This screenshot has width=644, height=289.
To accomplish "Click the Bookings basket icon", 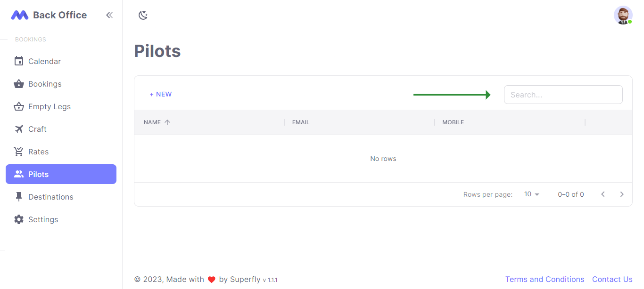I will pyautogui.click(x=19, y=84).
